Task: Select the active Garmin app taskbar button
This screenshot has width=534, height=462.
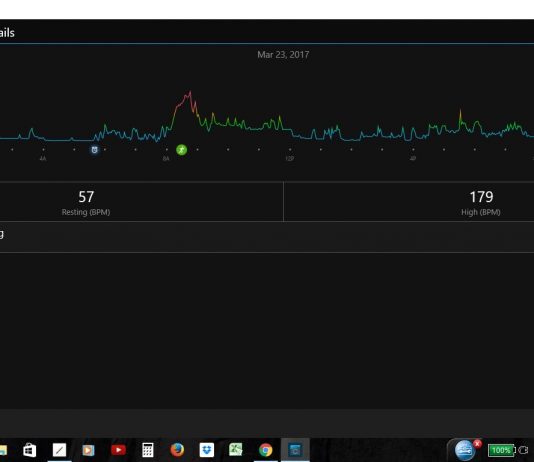Action: (x=295, y=450)
